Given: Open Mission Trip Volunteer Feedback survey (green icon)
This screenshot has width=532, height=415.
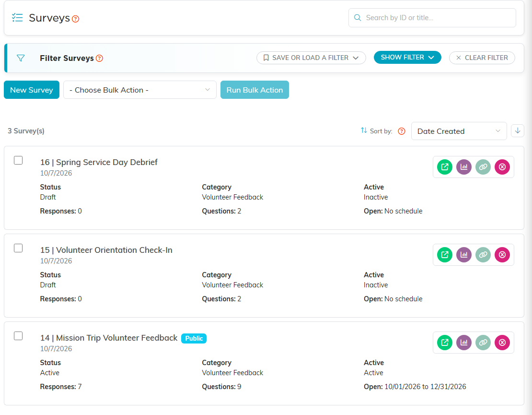Looking at the screenshot, I should point(444,343).
